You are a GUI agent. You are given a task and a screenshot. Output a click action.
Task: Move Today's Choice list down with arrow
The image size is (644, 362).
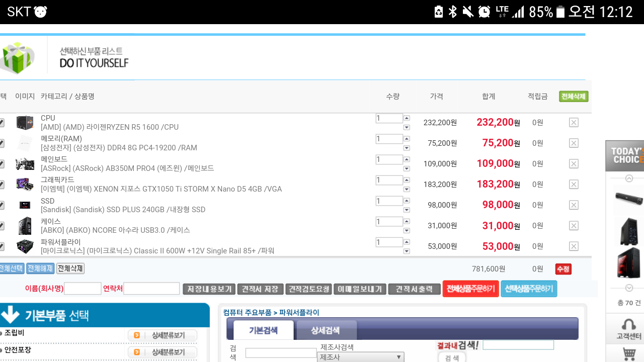[629, 288]
